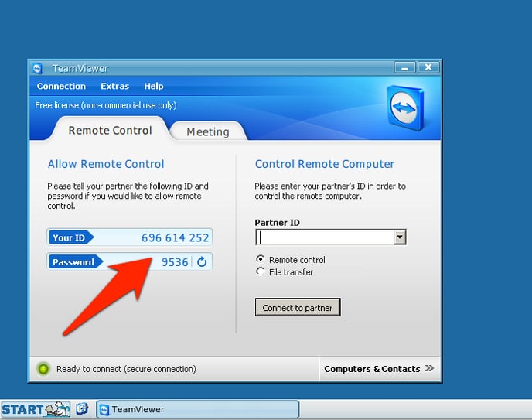Click the Connect to partner button
The image size is (532, 420).
click(298, 307)
